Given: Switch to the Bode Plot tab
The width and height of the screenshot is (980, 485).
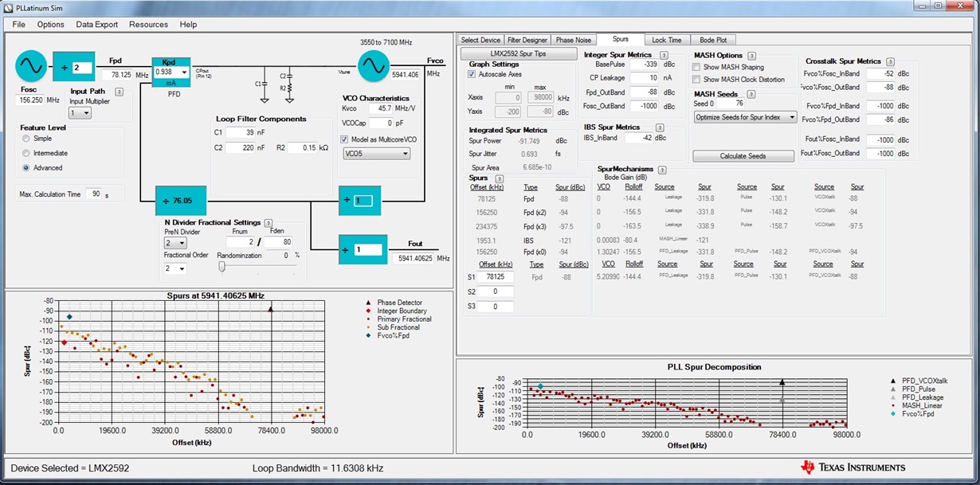Looking at the screenshot, I should point(713,40).
